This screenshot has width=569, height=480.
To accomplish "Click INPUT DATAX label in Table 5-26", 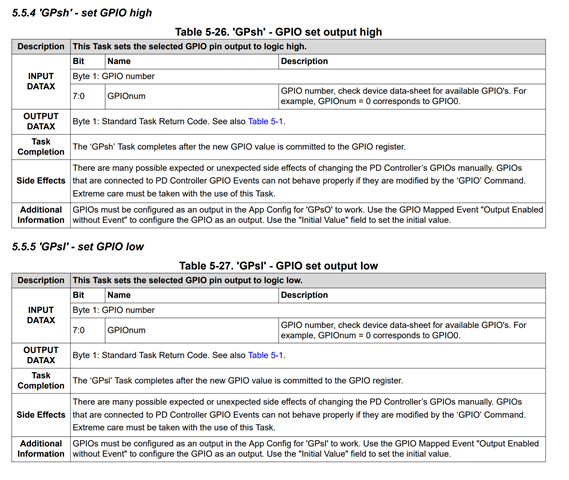I will pos(41,81).
